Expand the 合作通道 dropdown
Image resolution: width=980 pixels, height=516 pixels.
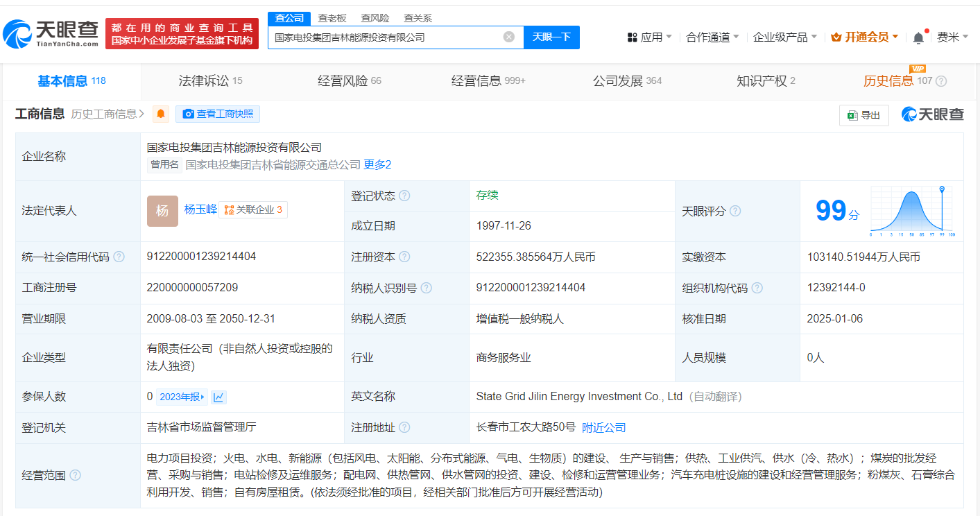712,37
